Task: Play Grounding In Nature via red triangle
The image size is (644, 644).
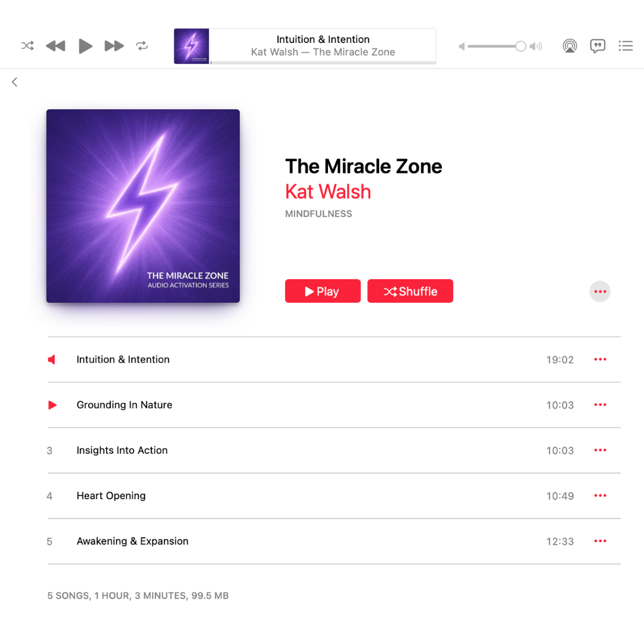Action: (52, 405)
